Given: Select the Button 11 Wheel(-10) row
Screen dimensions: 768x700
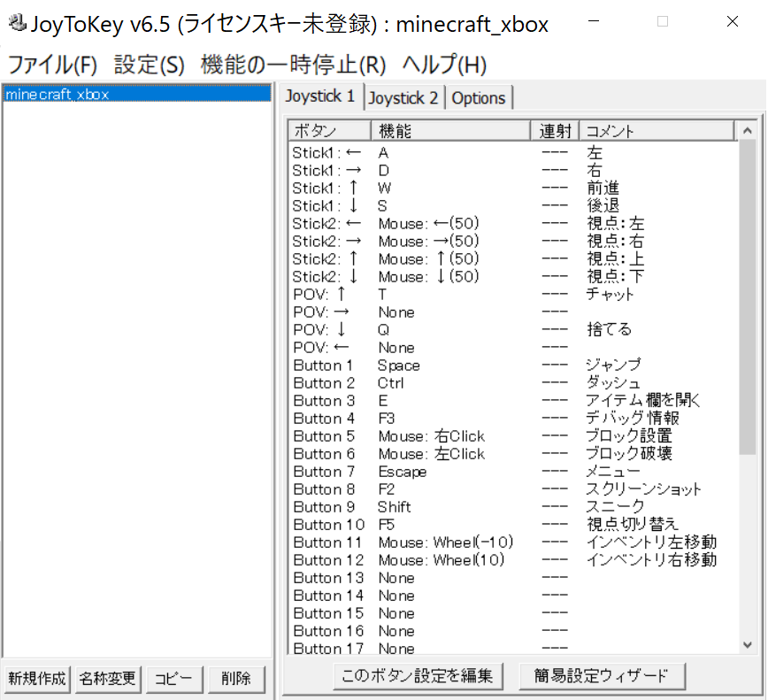Looking at the screenshot, I should [512, 542].
